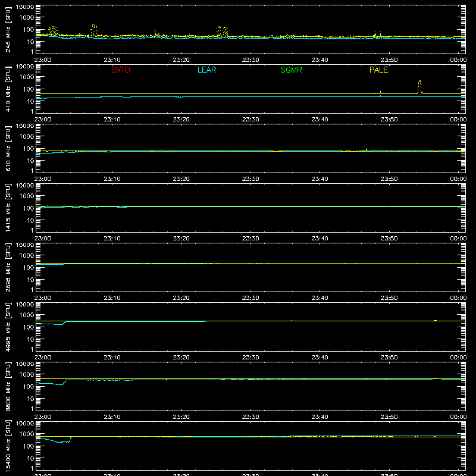Click the yellow dotted burst near 23:25 at 245 MHz
Screen dimensions: 476x476
tap(222, 32)
